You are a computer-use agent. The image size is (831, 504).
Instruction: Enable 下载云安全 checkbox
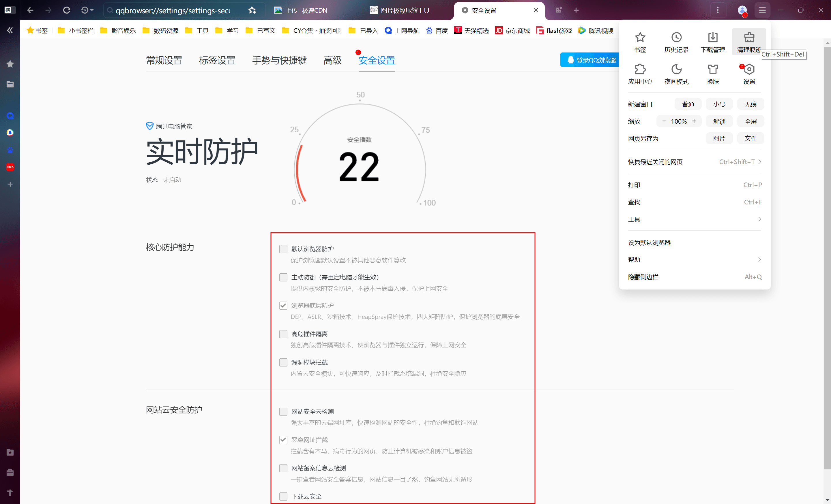pos(283,497)
